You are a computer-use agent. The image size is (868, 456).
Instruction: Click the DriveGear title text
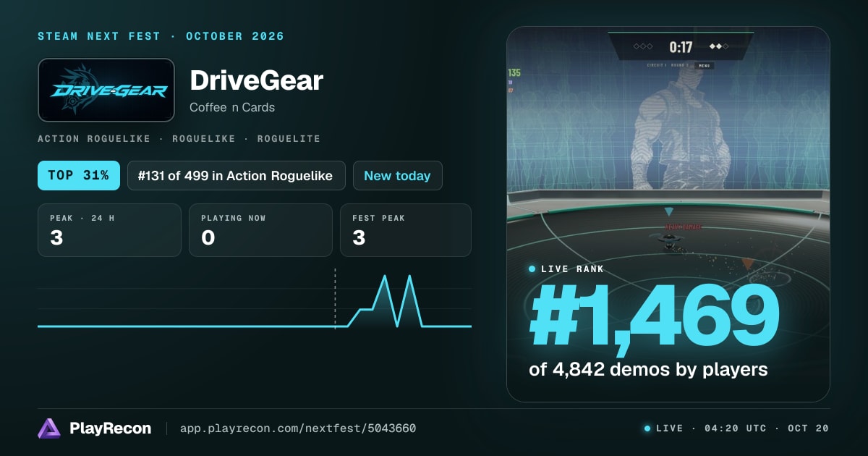coord(256,80)
